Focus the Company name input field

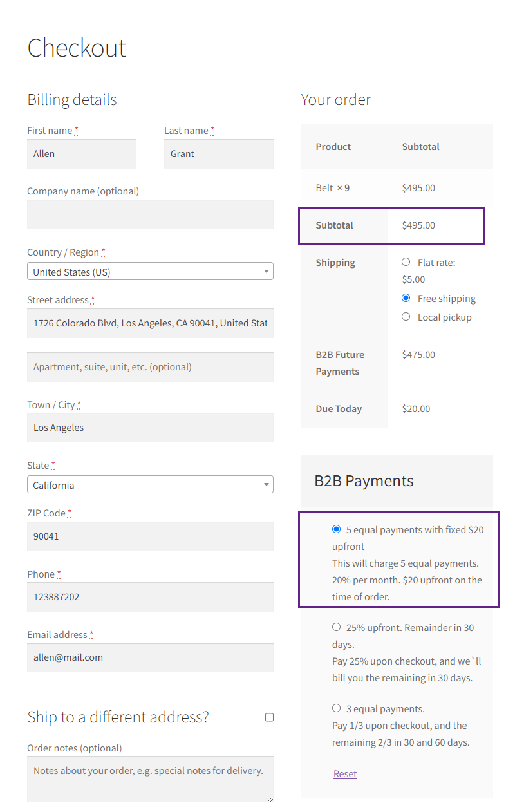coord(150,214)
